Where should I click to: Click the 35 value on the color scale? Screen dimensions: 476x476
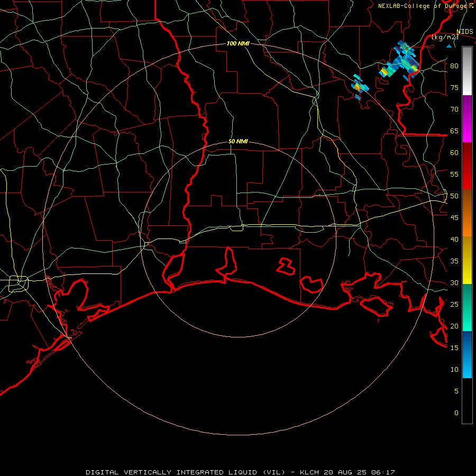click(454, 261)
